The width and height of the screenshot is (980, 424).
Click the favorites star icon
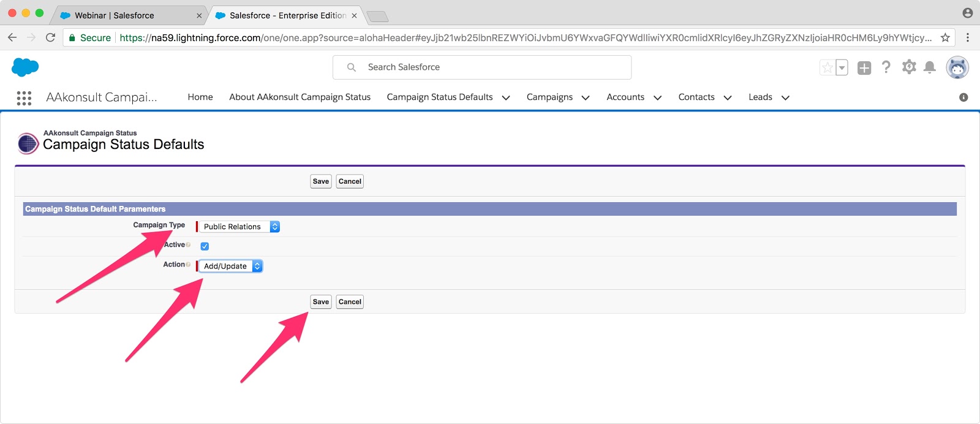[x=827, y=67]
